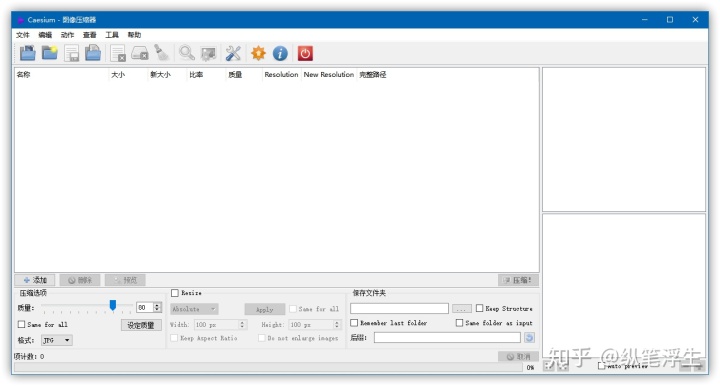Click the 预览 preview button

(x=125, y=280)
